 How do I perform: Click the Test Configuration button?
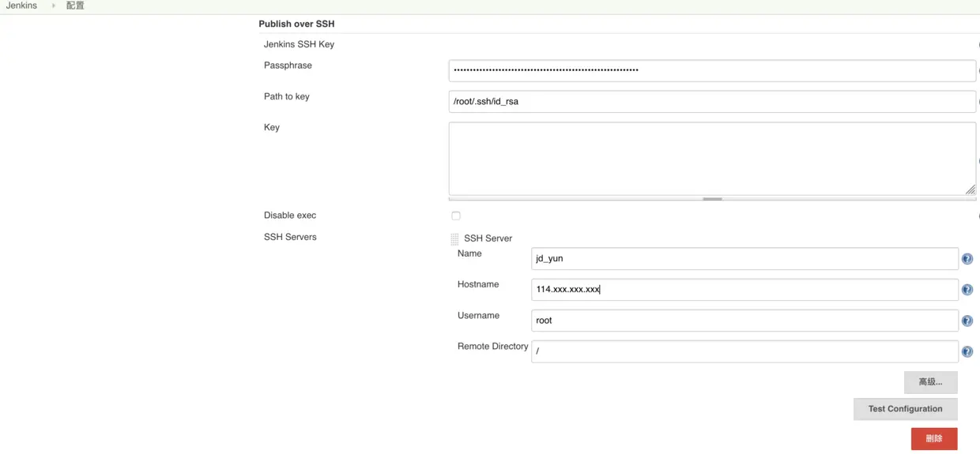905,409
